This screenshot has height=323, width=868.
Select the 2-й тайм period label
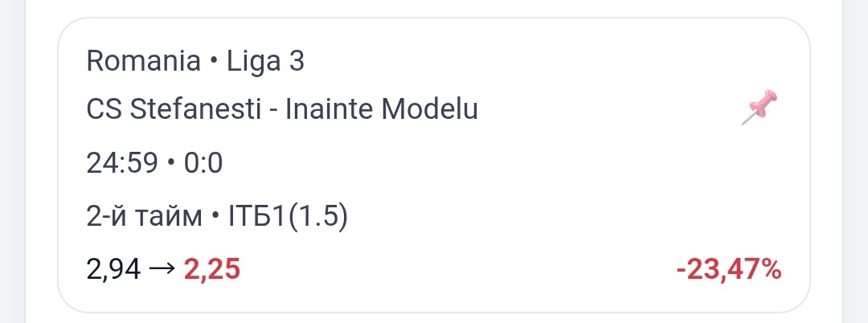pos(144,218)
